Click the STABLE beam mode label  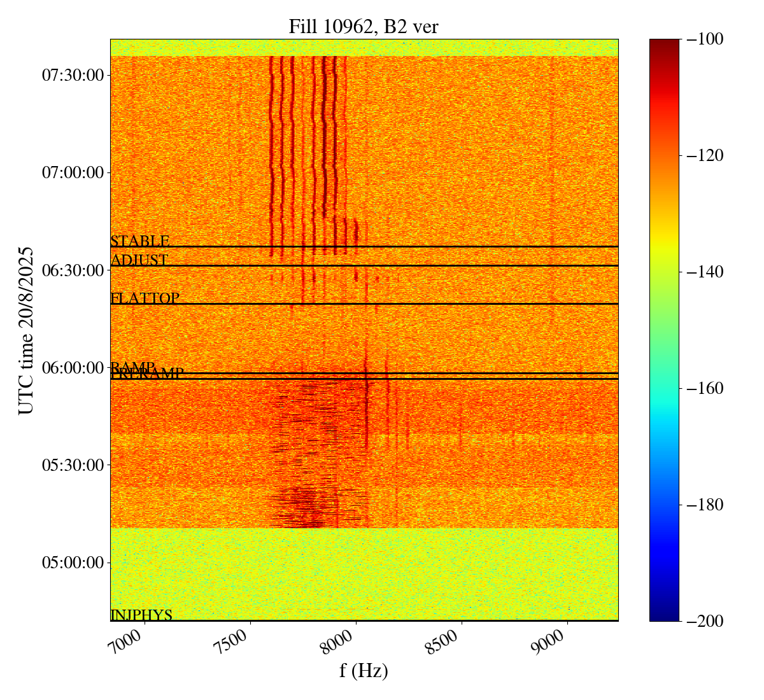(x=140, y=241)
